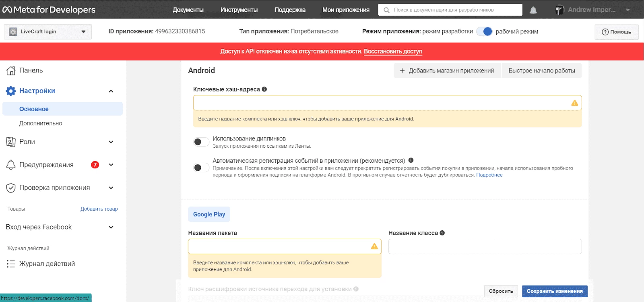This screenshot has height=302, width=644.
Task: Click the LiveCraft login app icon
Action: (x=13, y=31)
